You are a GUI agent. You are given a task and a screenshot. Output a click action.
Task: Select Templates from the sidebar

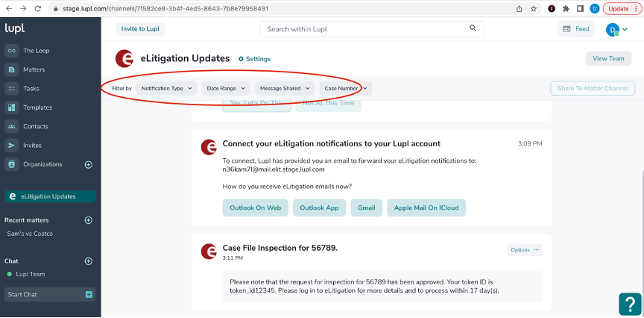click(37, 107)
